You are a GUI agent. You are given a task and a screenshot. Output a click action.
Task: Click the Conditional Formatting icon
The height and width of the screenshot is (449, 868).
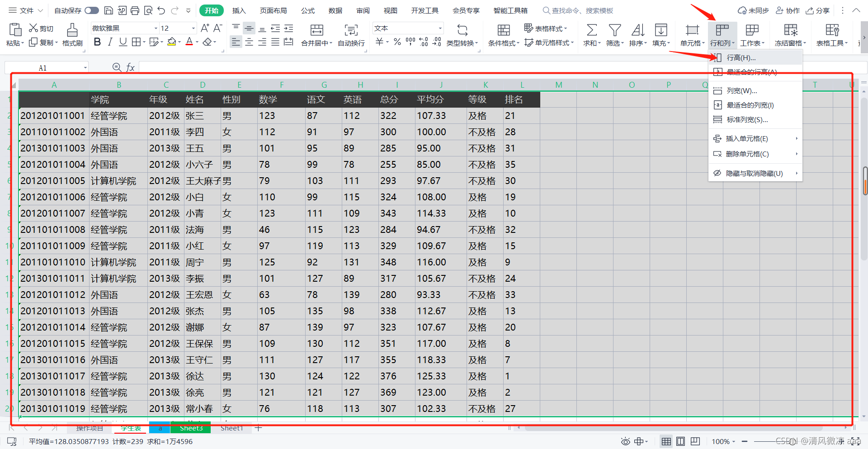tap(504, 30)
